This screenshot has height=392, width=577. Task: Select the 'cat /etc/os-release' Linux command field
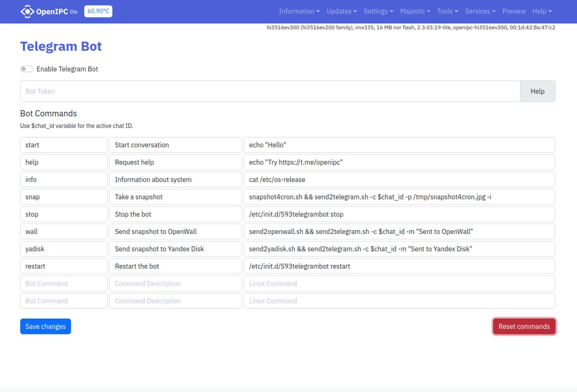click(x=399, y=179)
